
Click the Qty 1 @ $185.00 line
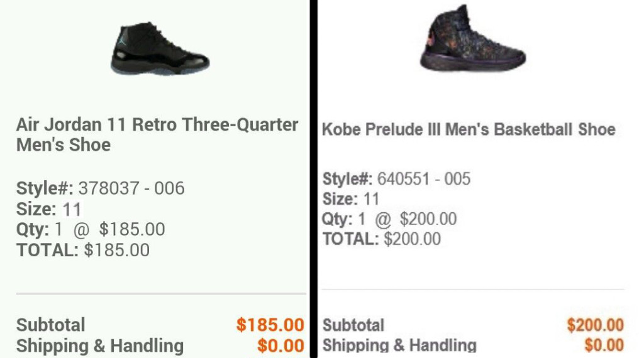[91, 230]
